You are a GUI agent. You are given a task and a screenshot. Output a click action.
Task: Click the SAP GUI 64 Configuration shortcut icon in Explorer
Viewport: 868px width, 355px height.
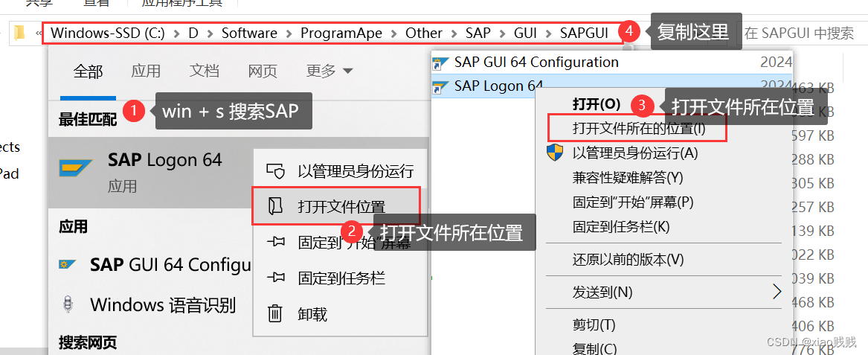(x=440, y=63)
